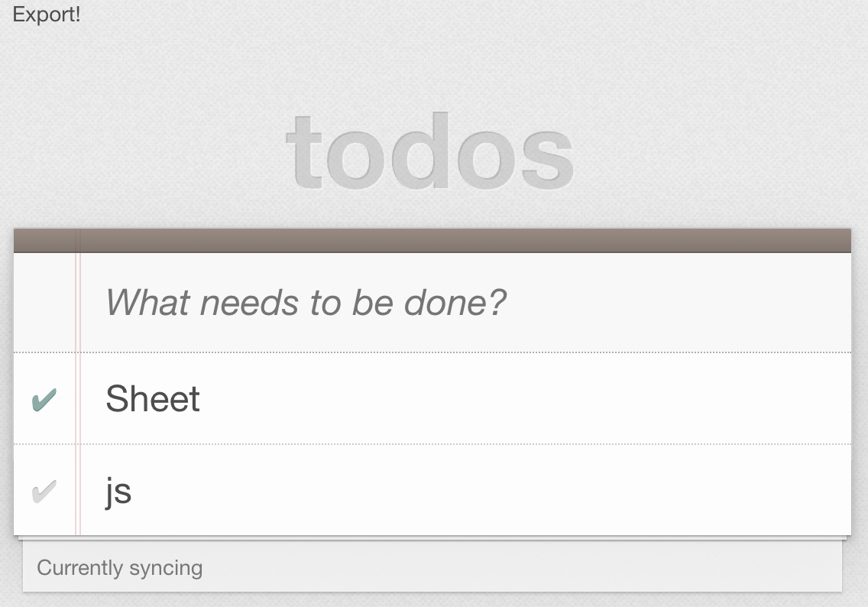Select the js todo row

(x=306, y=491)
